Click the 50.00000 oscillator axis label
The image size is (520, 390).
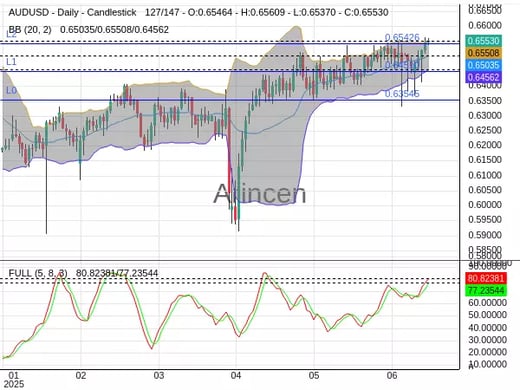[487, 315]
